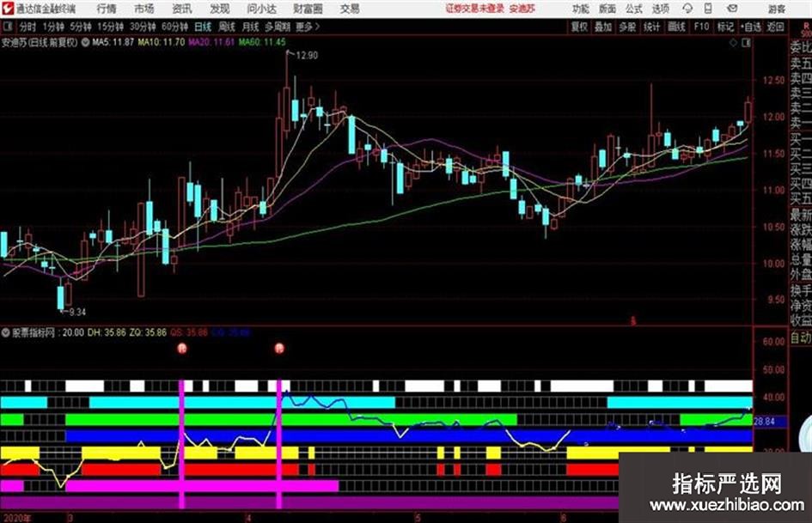Image resolution: width=812 pixels, height=523 pixels.
Task: Click 证券交易未登录 login link
Action: coord(475,9)
